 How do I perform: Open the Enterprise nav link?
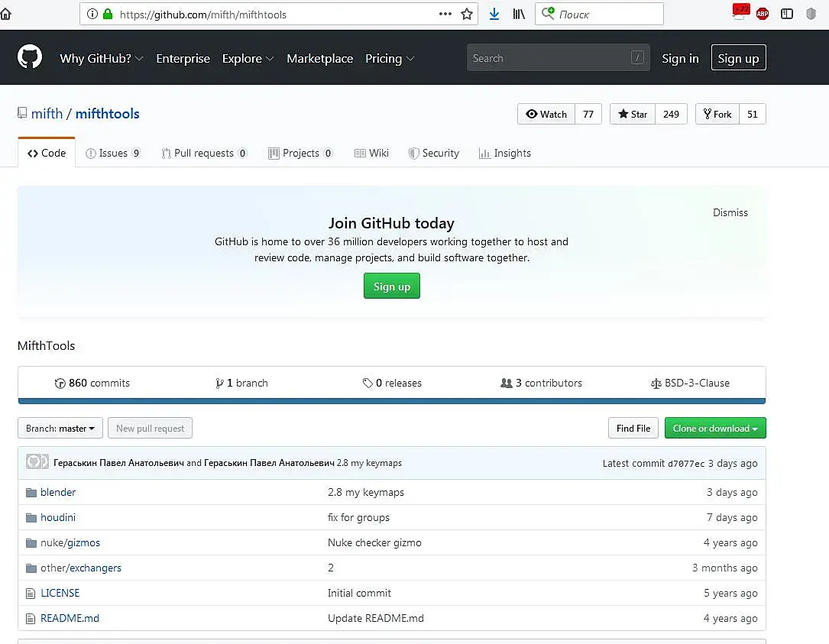183,58
